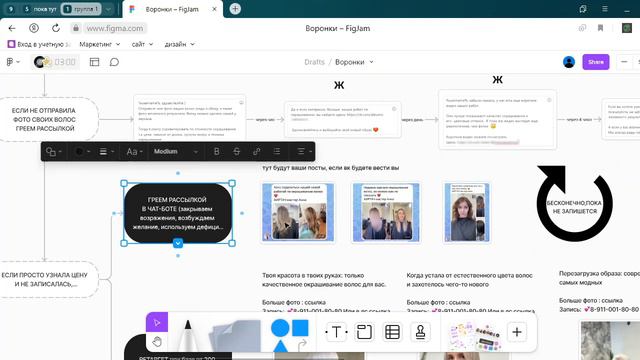The height and width of the screenshot is (360, 640).
Task: Open stroke style dropdown in toolbar
Action: coord(107,152)
